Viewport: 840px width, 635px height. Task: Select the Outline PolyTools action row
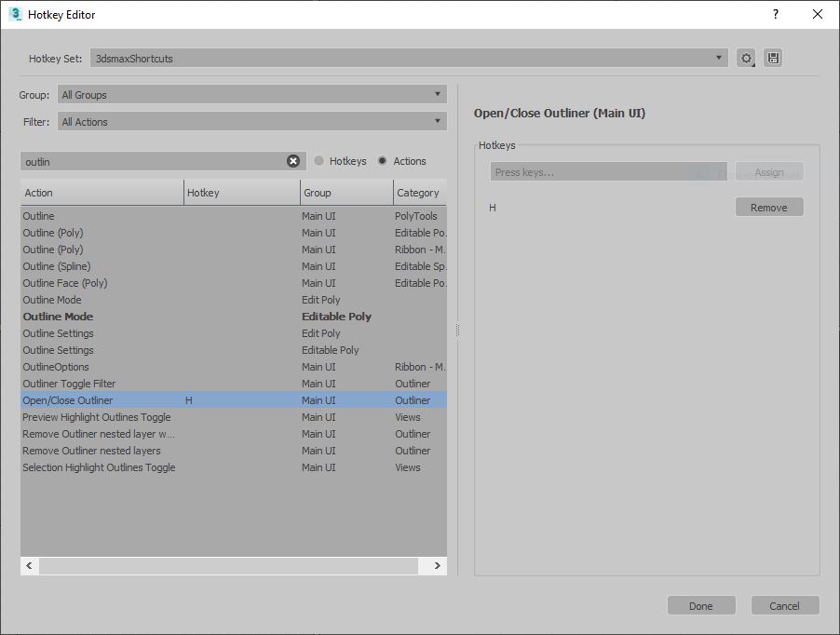coord(234,216)
